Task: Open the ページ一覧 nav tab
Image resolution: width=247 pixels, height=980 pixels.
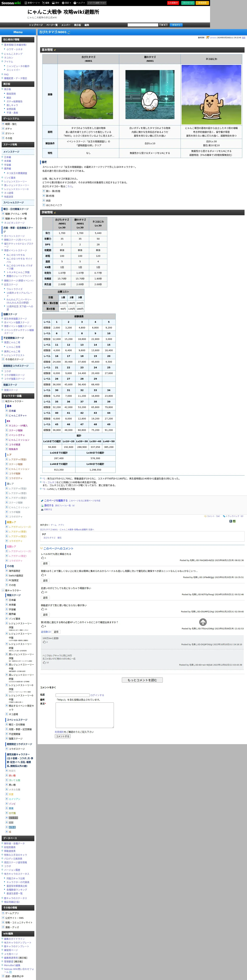Action: pyautogui.click(x=52, y=25)
